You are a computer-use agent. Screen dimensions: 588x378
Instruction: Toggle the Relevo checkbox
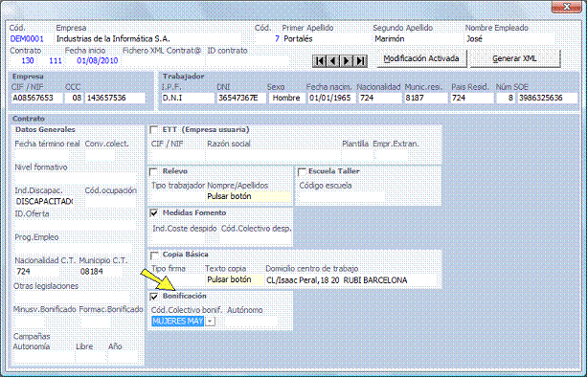tap(153, 171)
